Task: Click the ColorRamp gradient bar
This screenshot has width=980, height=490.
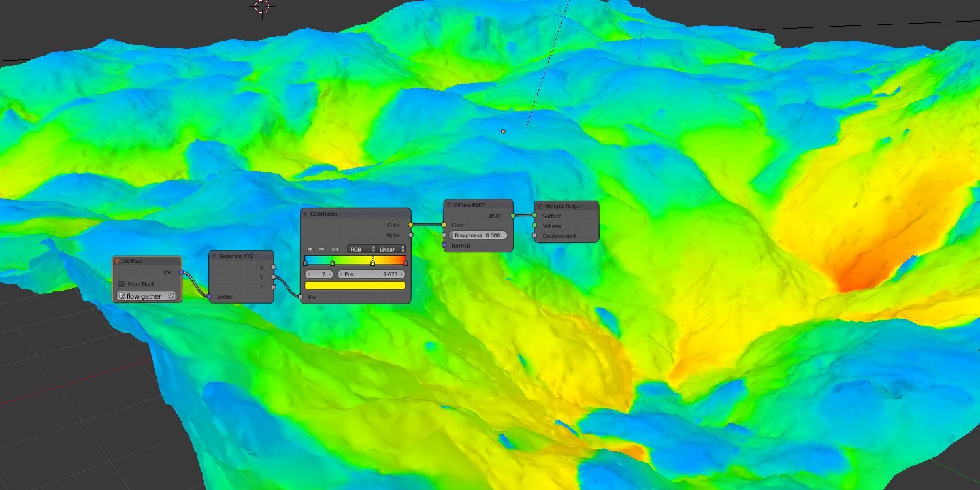Action: pyautogui.click(x=355, y=260)
